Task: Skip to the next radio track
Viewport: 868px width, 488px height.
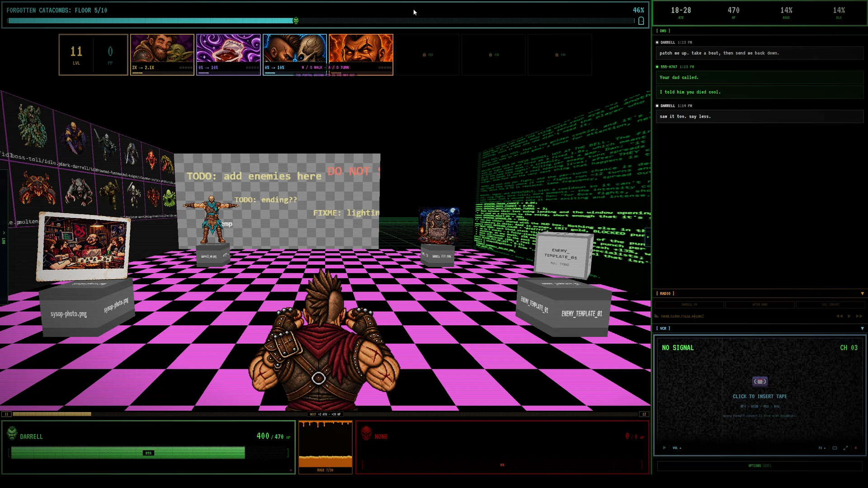Action: (859, 316)
